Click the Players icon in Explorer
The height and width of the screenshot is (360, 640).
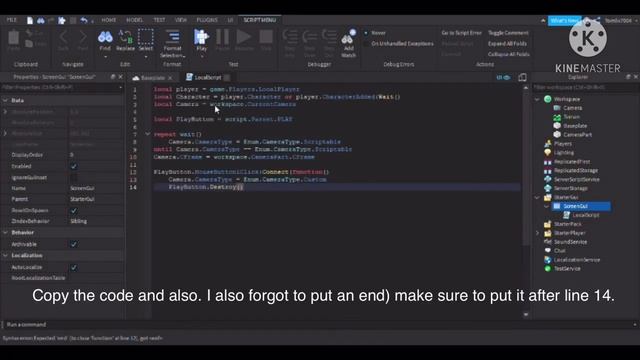tap(548, 143)
